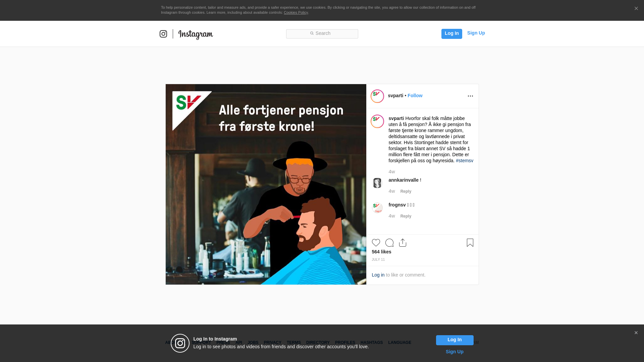Open the PROFILES footer link
The height and width of the screenshot is (362, 644).
(x=345, y=343)
